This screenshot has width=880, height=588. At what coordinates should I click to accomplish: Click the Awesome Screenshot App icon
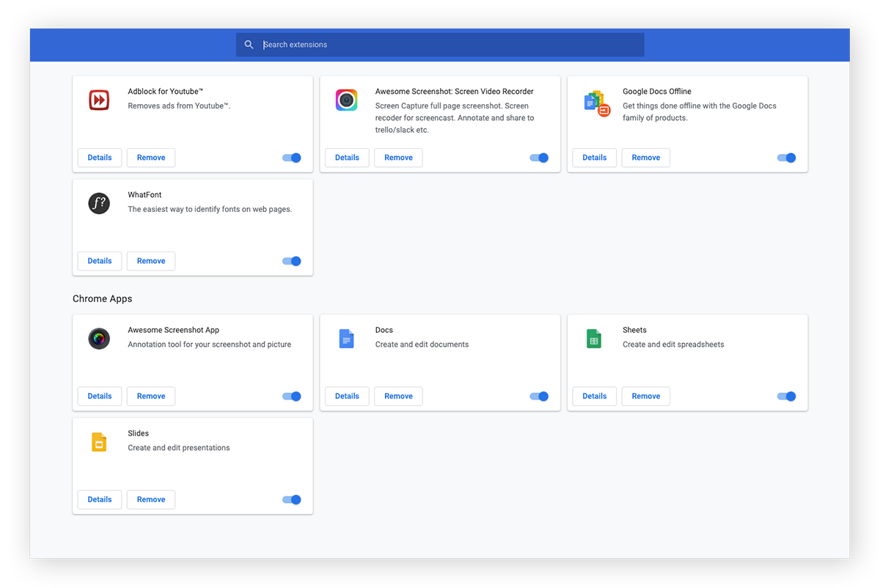99,338
